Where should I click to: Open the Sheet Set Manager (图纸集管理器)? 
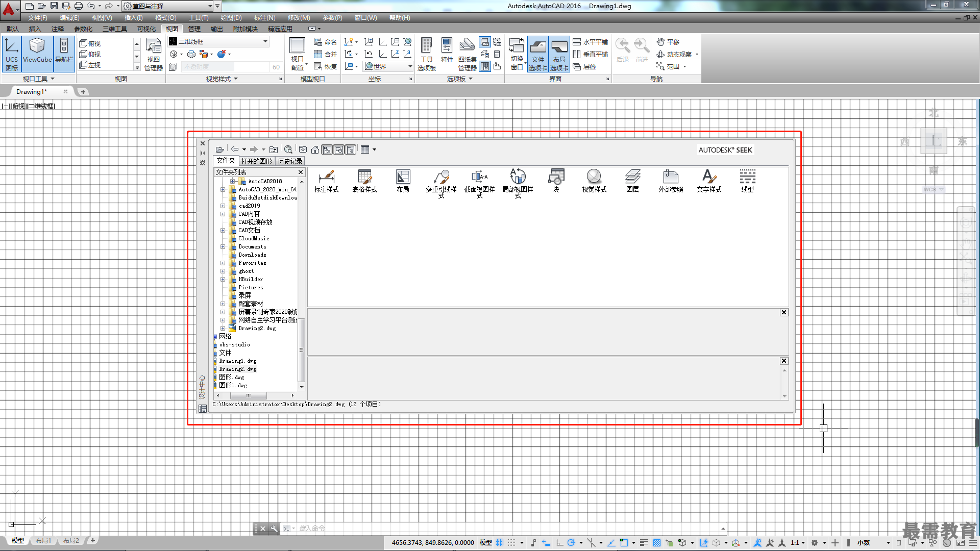[467, 54]
